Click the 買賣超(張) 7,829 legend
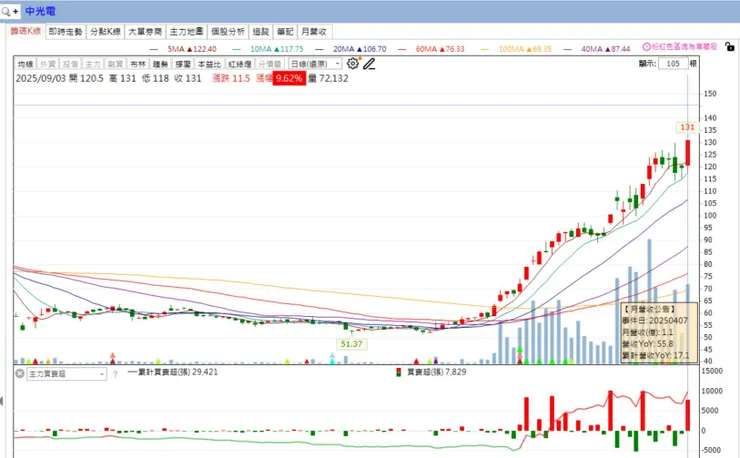 [x=431, y=372]
